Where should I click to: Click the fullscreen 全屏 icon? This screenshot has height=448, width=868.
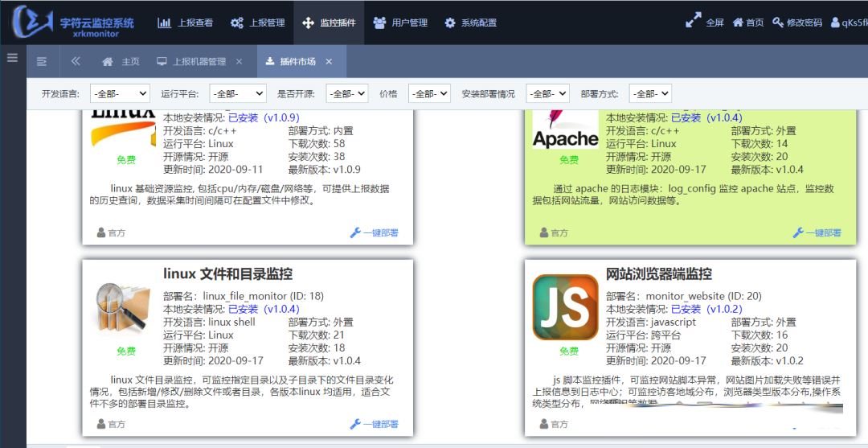tap(693, 22)
